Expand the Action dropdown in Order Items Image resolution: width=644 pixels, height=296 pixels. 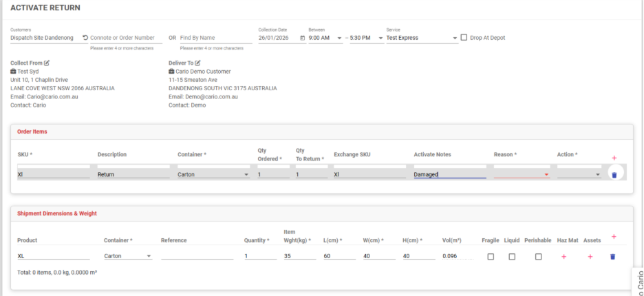pos(579,175)
